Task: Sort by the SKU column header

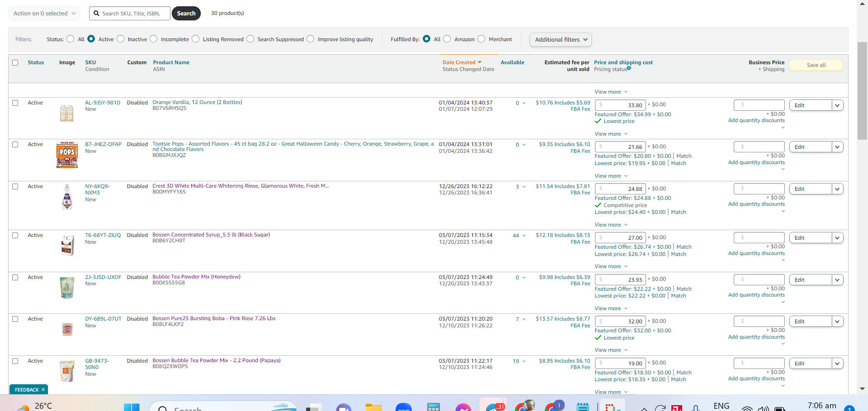Action: (90, 62)
